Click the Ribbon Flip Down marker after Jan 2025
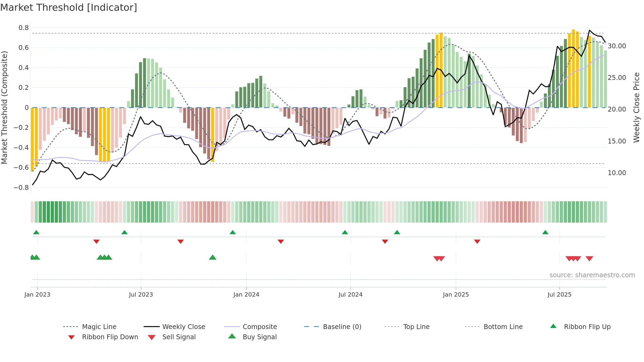The width and height of the screenshot is (644, 362). (477, 242)
